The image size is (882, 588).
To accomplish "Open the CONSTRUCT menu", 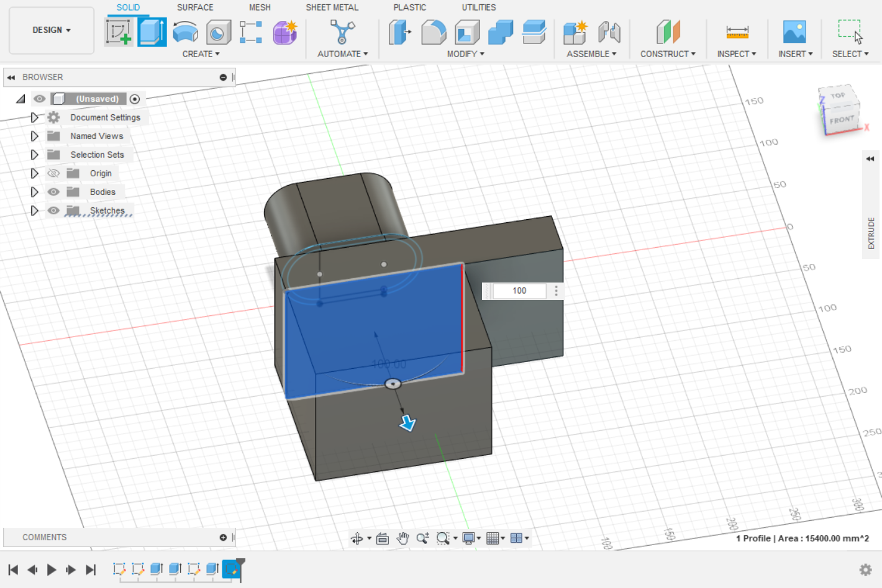I will tap(668, 54).
